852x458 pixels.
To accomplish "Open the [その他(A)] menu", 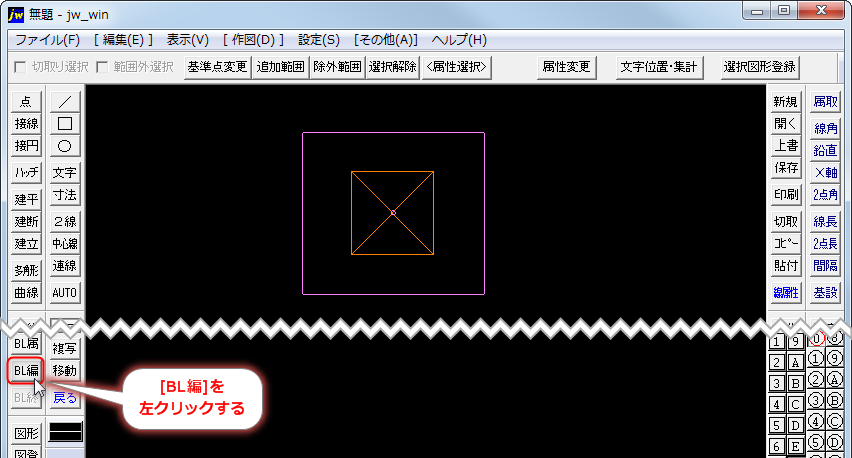I will tap(386, 40).
